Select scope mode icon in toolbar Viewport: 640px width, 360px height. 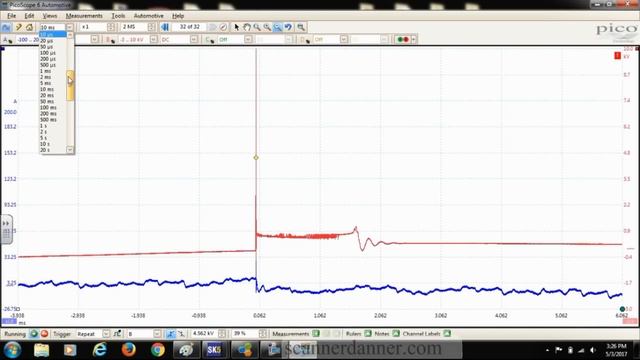coord(6,27)
